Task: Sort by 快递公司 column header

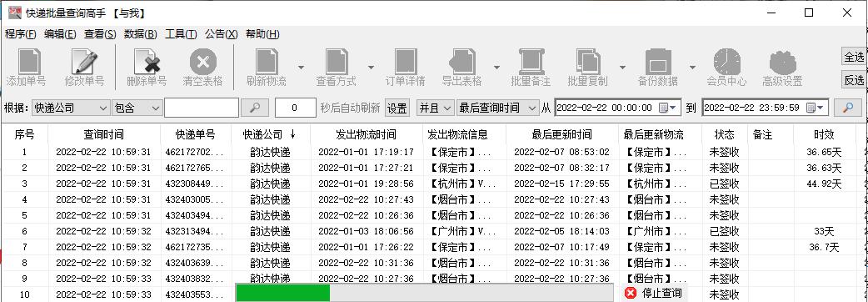Action: [x=271, y=134]
